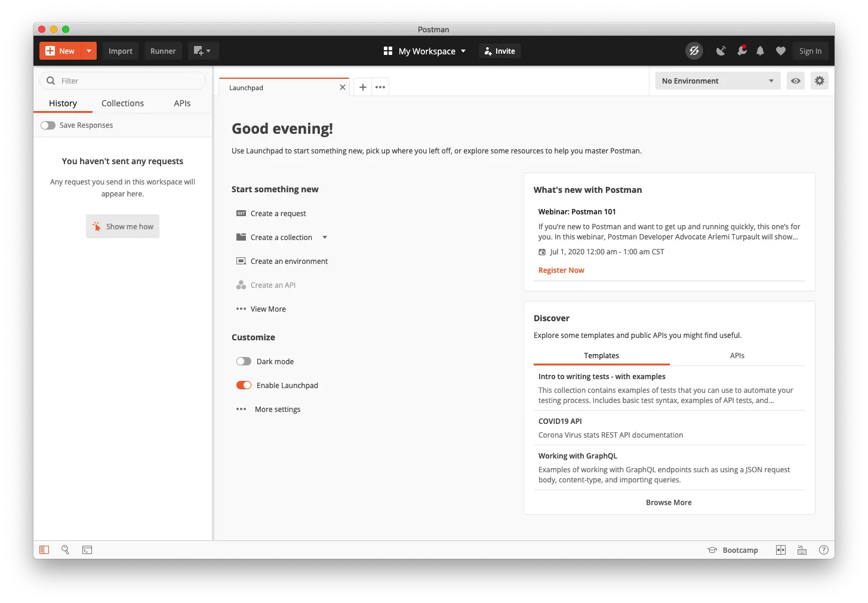868x603 pixels.
Task: Click the New button with plus icon
Action: coord(60,51)
